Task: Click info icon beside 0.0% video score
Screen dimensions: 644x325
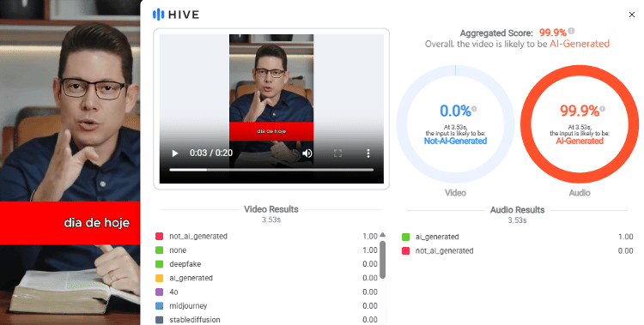Action: [474, 109]
